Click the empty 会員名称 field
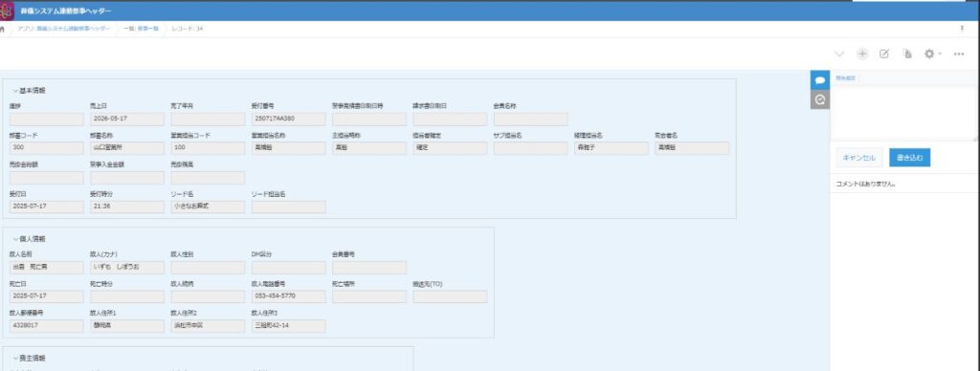 point(530,120)
